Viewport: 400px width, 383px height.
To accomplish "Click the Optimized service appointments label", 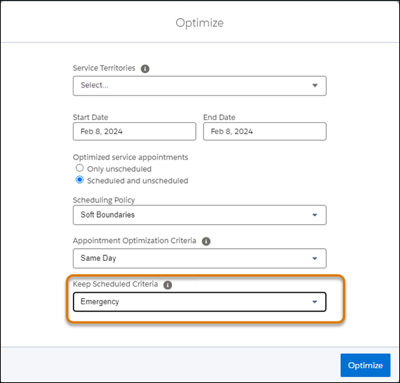I will (130, 157).
